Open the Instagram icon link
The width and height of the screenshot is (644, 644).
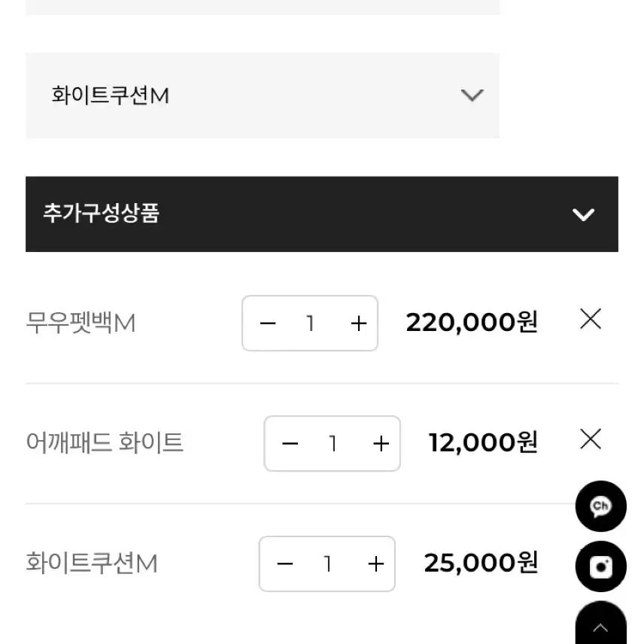600,567
